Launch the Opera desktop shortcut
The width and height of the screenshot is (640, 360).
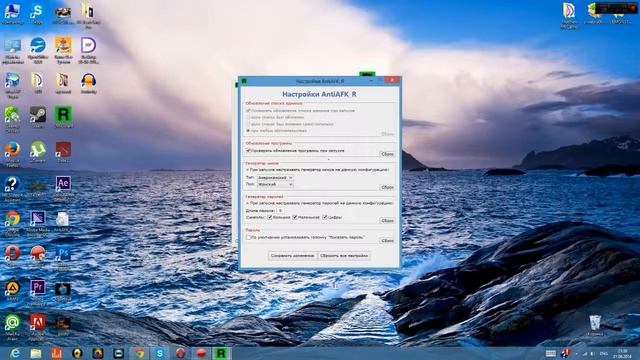(12, 256)
